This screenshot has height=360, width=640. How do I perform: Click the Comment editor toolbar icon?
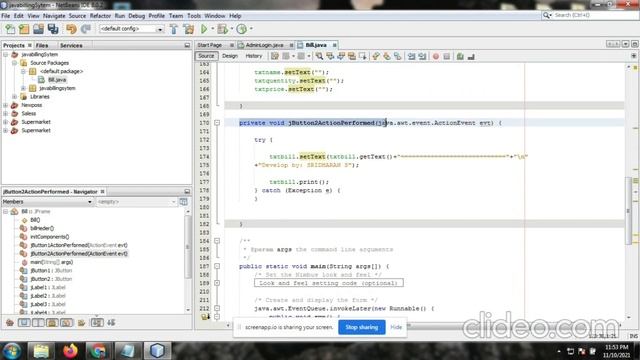coord(460,56)
